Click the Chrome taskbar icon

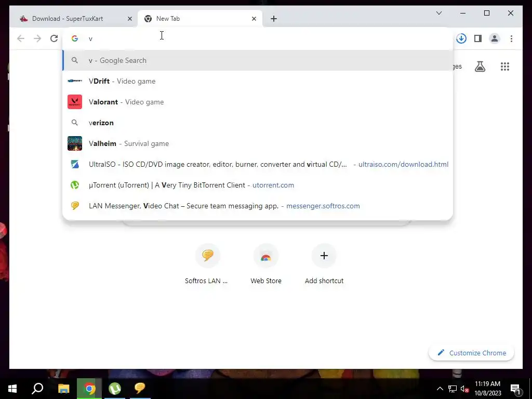point(89,389)
